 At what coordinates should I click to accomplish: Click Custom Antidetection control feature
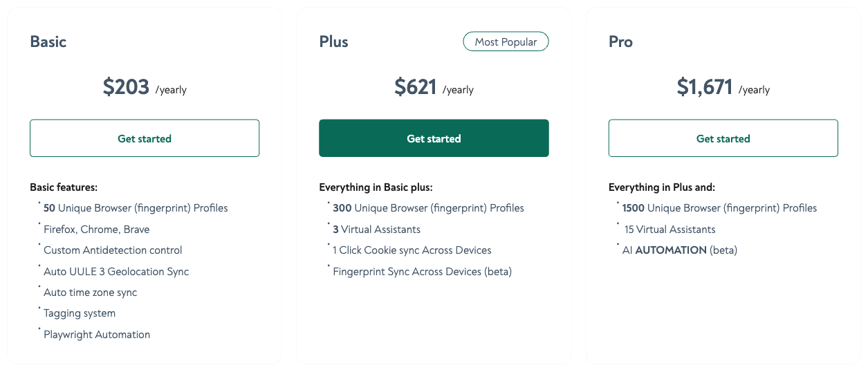coord(113,250)
